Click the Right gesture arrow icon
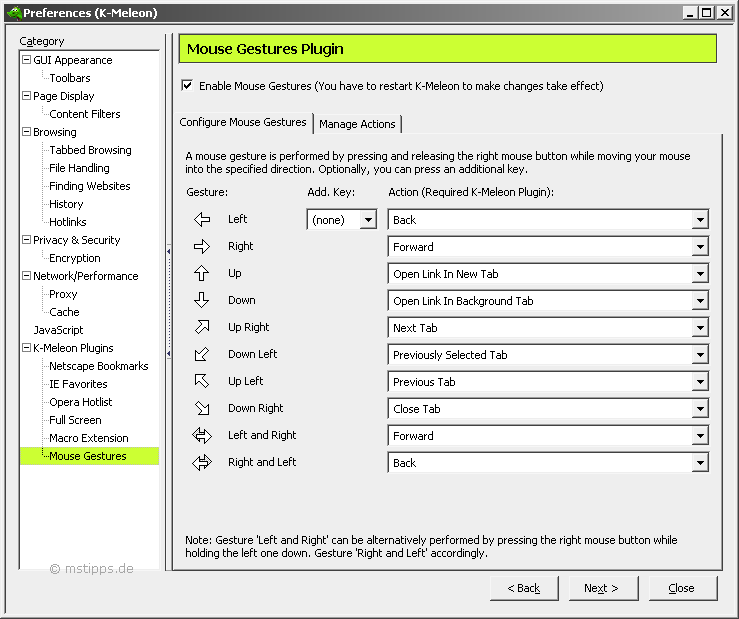739x619 pixels. click(202, 246)
